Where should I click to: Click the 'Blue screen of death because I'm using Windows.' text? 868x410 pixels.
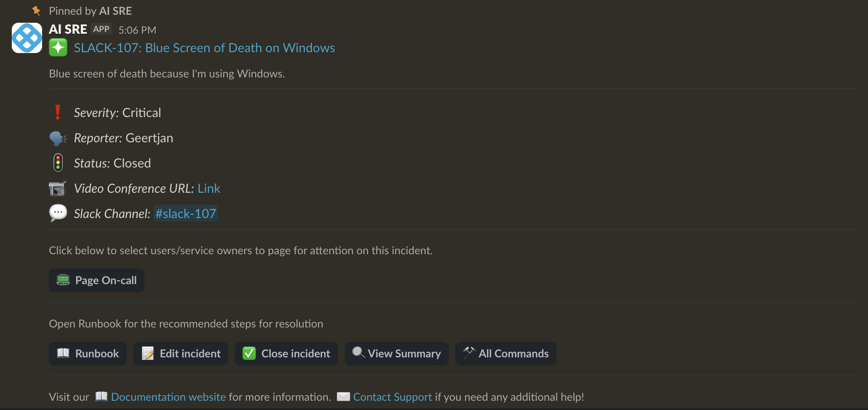coord(167,74)
